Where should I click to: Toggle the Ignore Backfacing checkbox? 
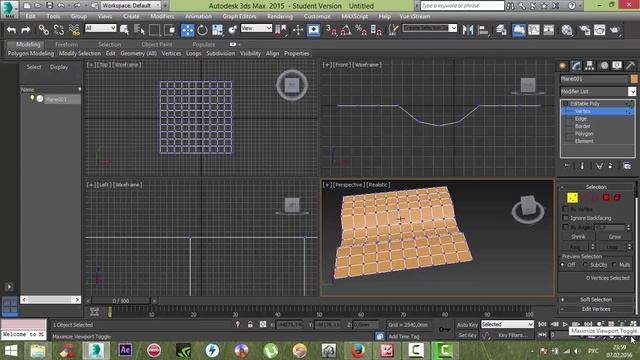coord(565,218)
